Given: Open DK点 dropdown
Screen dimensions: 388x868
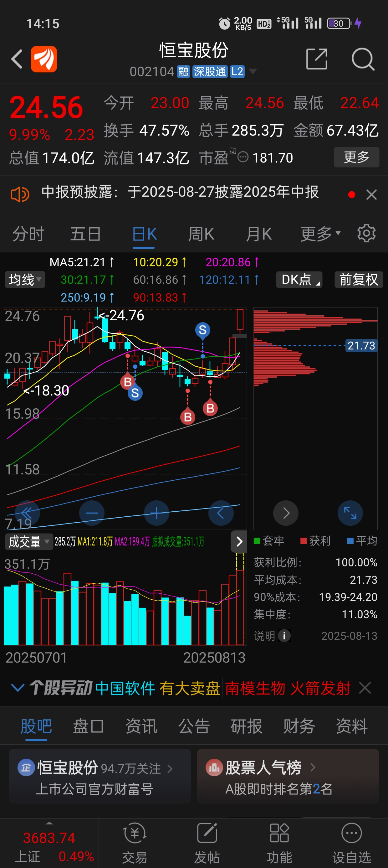Looking at the screenshot, I should click(x=299, y=279).
